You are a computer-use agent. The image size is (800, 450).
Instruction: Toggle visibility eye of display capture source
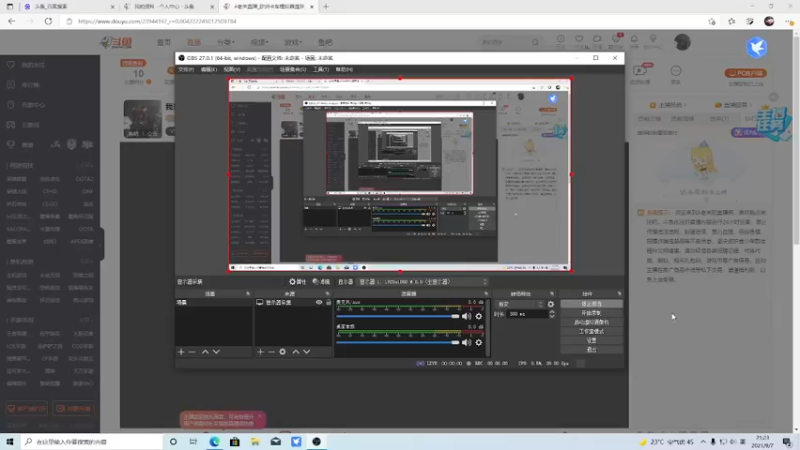click(319, 303)
